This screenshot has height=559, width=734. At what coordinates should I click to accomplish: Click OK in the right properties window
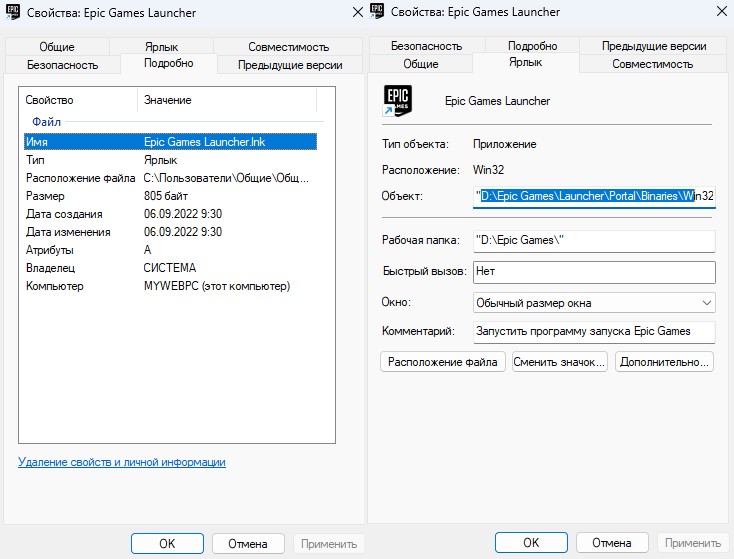531,543
